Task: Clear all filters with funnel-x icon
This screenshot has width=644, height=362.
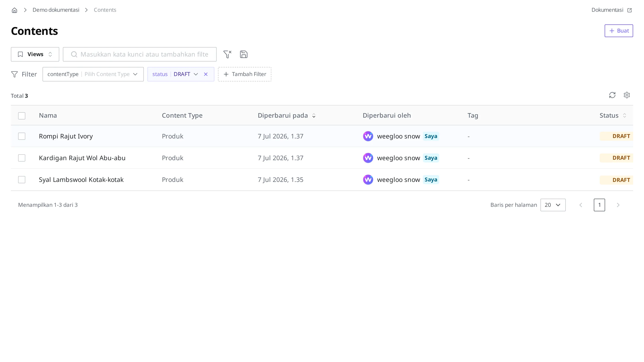Action: pos(227,54)
